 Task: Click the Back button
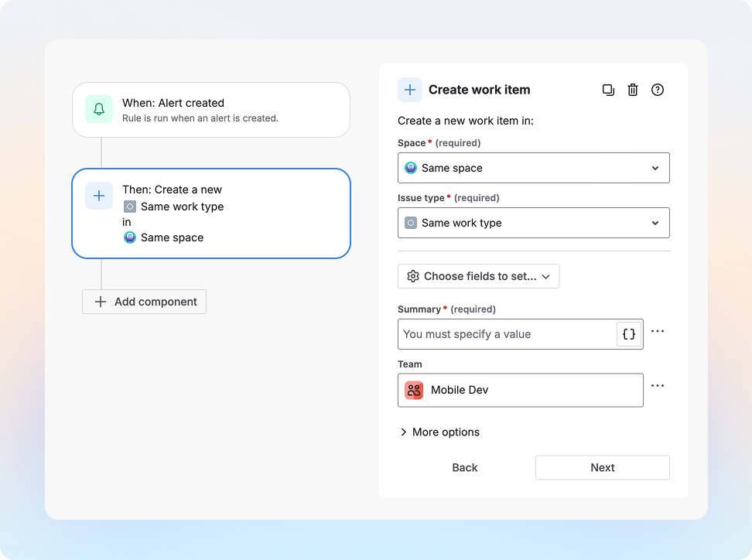[x=465, y=467]
